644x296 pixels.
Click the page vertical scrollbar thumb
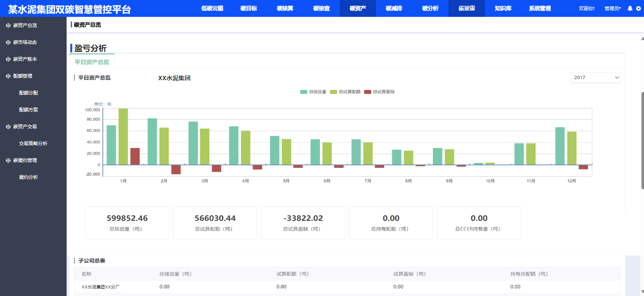coord(642,140)
